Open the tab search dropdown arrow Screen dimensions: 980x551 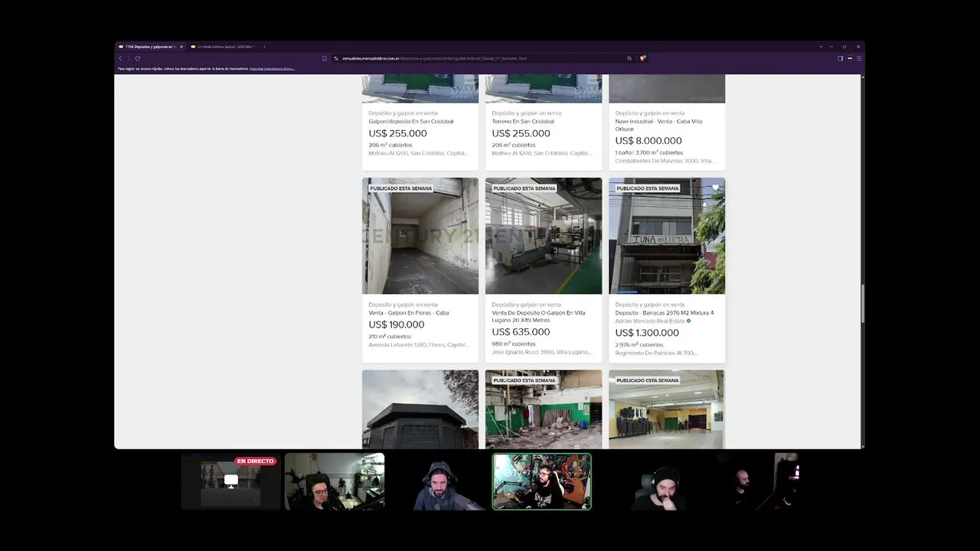coord(821,47)
